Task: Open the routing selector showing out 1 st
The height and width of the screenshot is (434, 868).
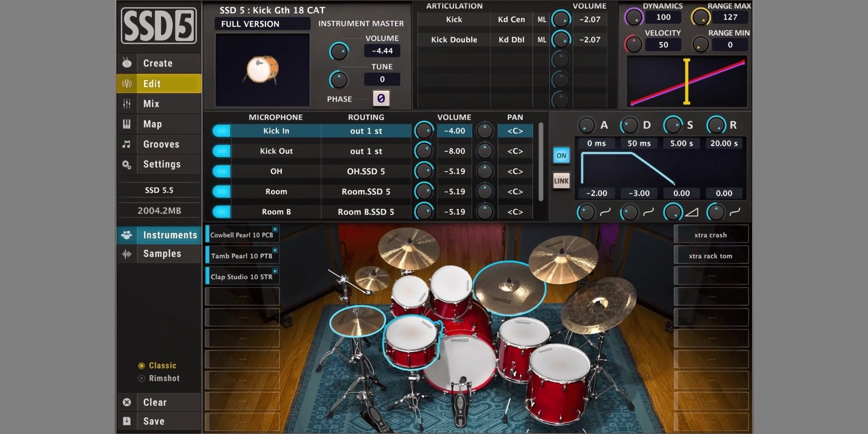Action: 366,130
